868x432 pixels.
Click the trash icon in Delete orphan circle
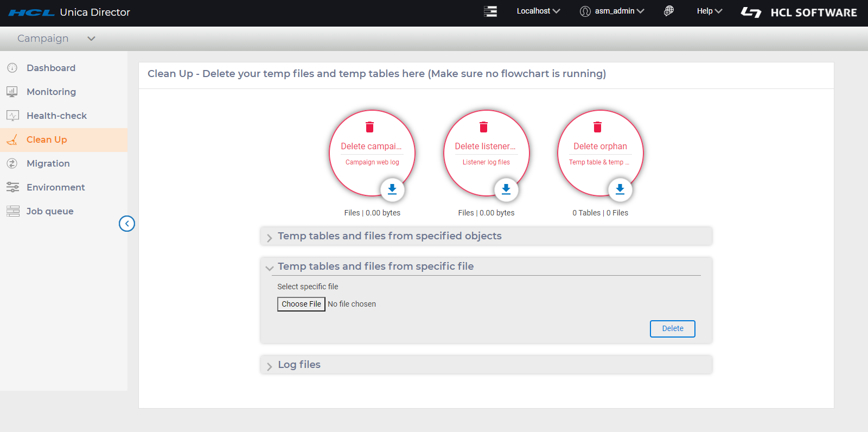click(597, 127)
